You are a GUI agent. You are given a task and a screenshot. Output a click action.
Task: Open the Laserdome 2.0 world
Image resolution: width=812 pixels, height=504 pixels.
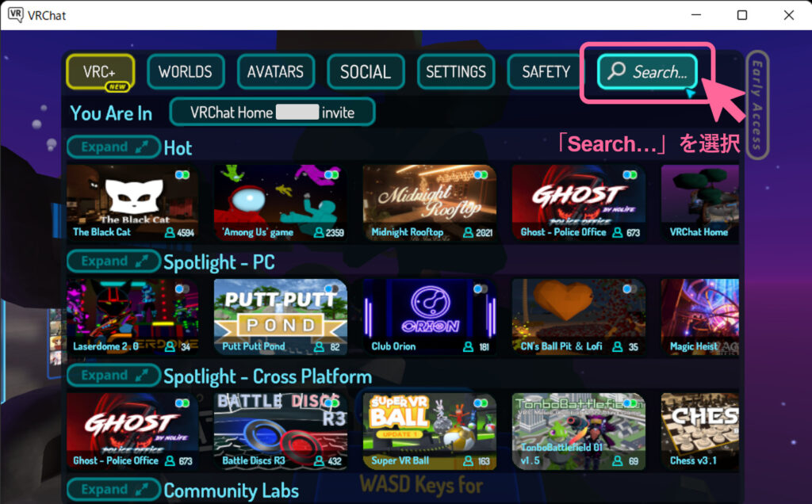click(132, 317)
